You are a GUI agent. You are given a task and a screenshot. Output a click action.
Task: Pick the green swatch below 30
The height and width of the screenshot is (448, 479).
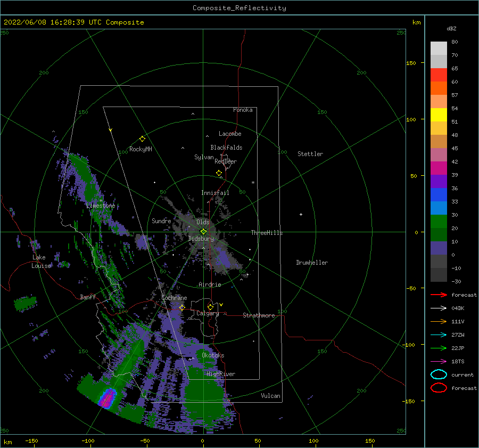click(x=439, y=222)
